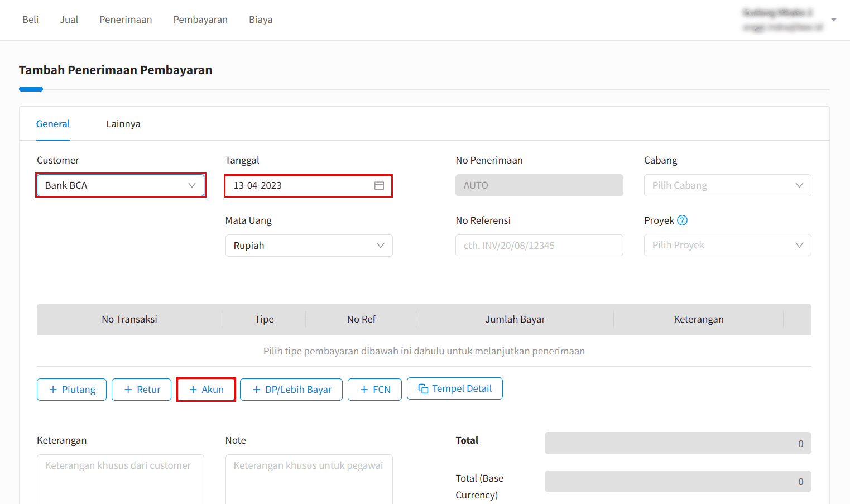Screen dimensions: 850x504
Task: Expand the Mata Uang Rupiah dropdown
Action: 309,246
